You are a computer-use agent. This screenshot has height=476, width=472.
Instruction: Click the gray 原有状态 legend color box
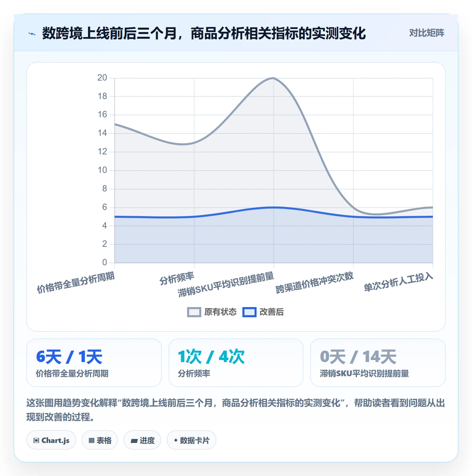pyautogui.click(x=194, y=312)
